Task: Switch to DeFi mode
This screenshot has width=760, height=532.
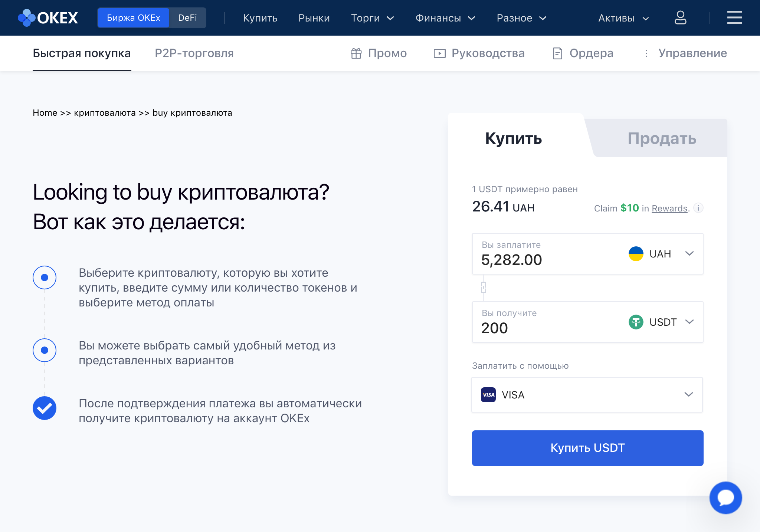Action: 187,18
